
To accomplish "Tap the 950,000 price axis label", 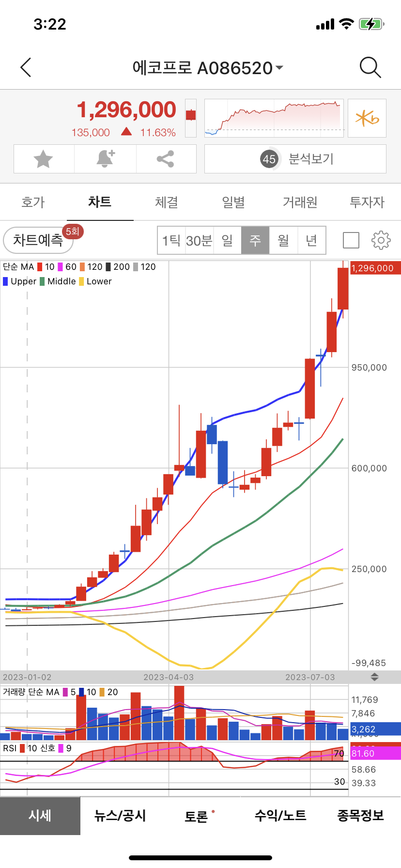I will coord(369,368).
